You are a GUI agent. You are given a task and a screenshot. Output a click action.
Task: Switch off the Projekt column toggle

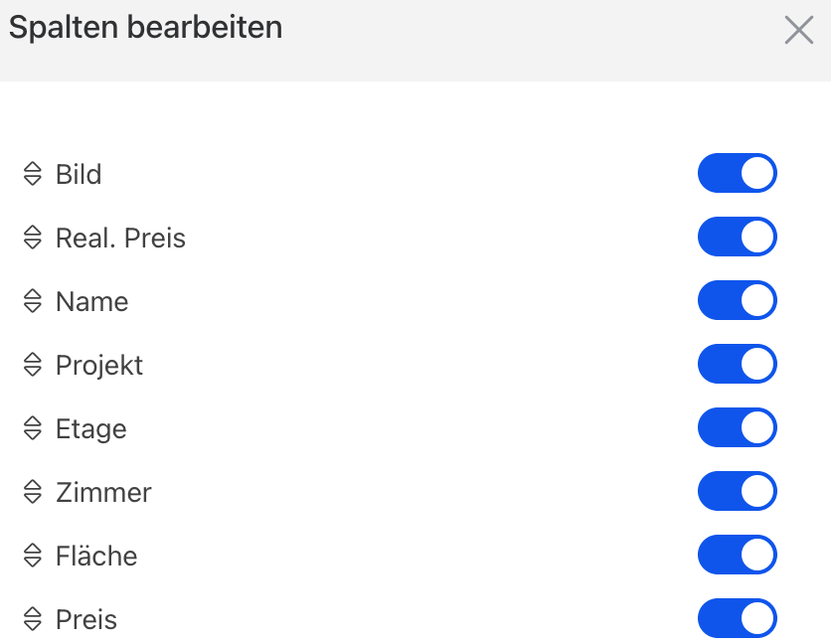(x=737, y=364)
